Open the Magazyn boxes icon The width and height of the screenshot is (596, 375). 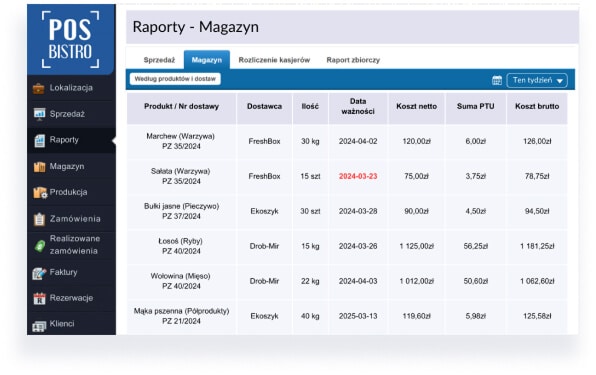39,167
